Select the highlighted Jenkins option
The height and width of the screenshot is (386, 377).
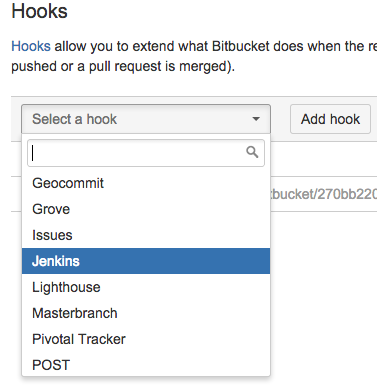(x=146, y=261)
